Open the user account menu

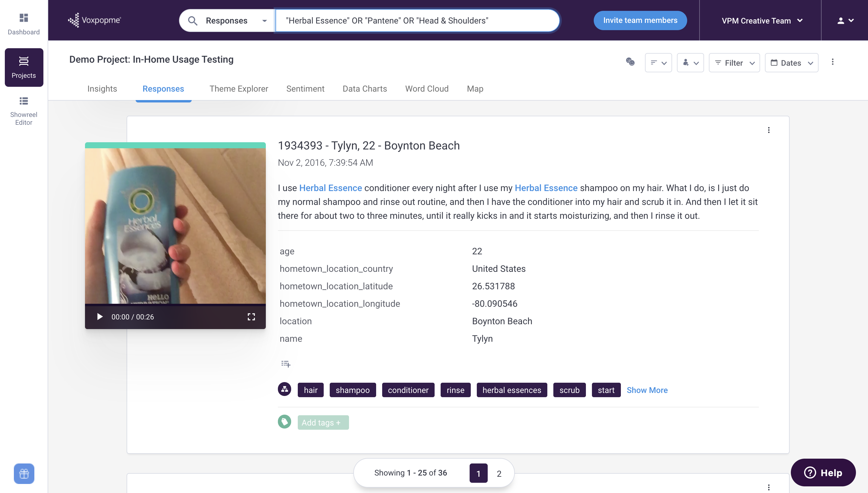click(x=845, y=21)
